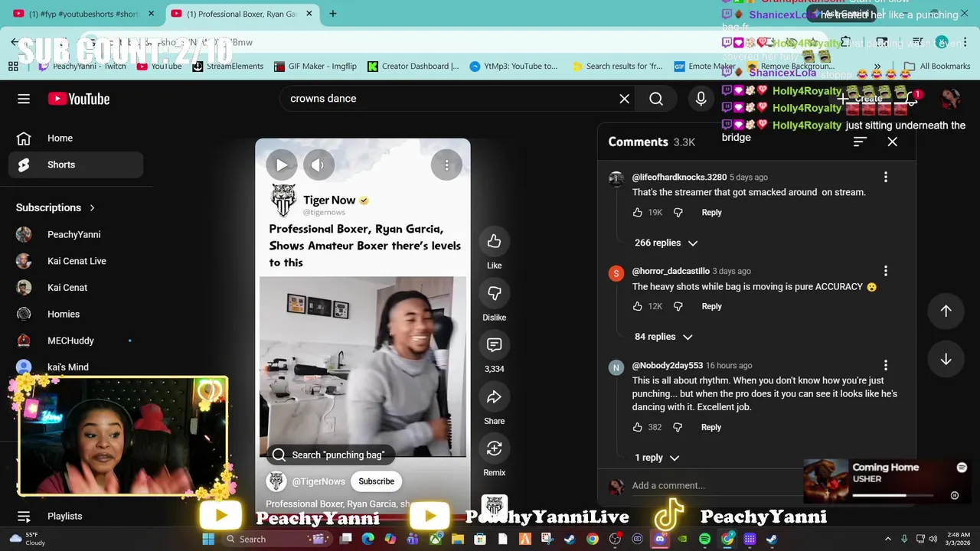Open All Bookmarks folder
980x551 pixels.
coord(937,67)
